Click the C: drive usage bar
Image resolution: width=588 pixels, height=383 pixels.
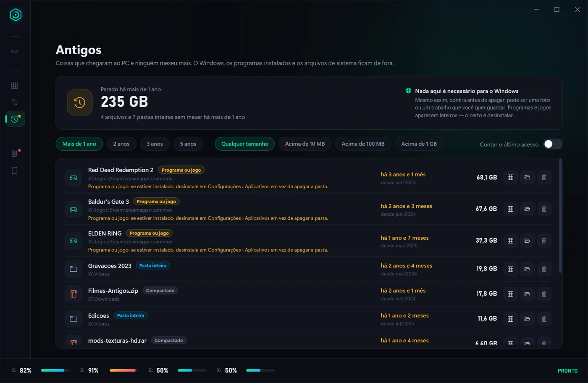click(x=55, y=370)
